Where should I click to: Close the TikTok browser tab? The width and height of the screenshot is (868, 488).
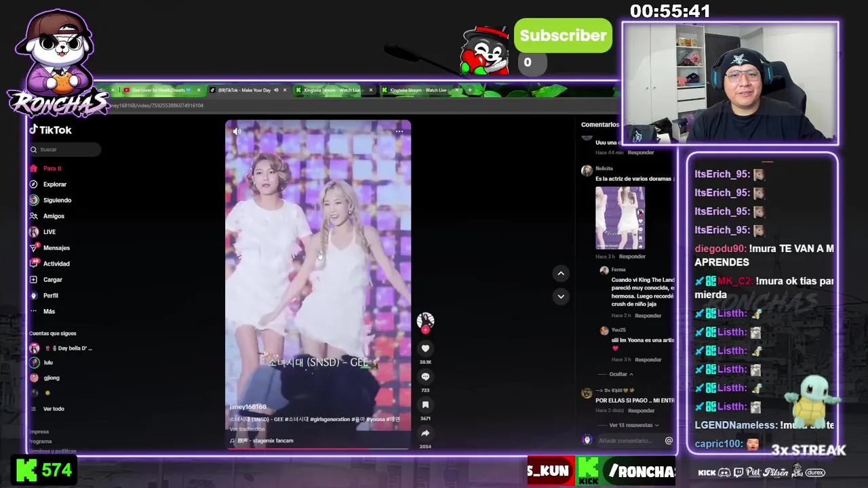click(284, 90)
